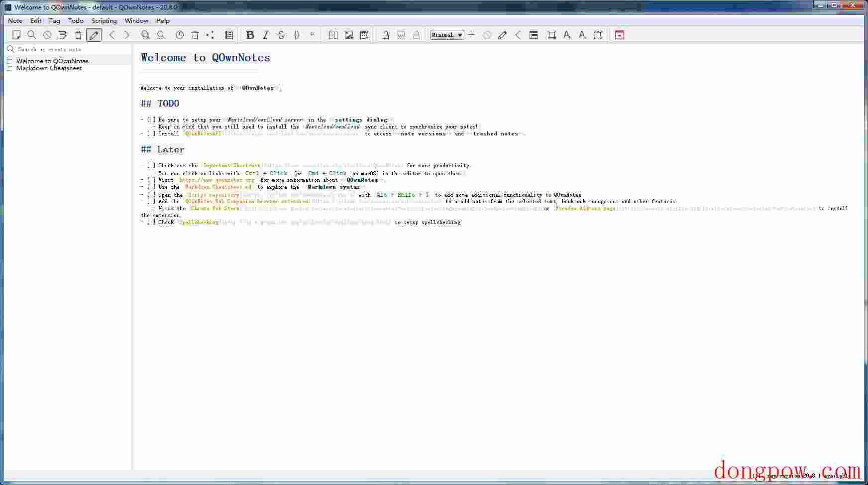This screenshot has height=485, width=868.
Task: Create a new note with toolbar icon
Action: (x=16, y=35)
